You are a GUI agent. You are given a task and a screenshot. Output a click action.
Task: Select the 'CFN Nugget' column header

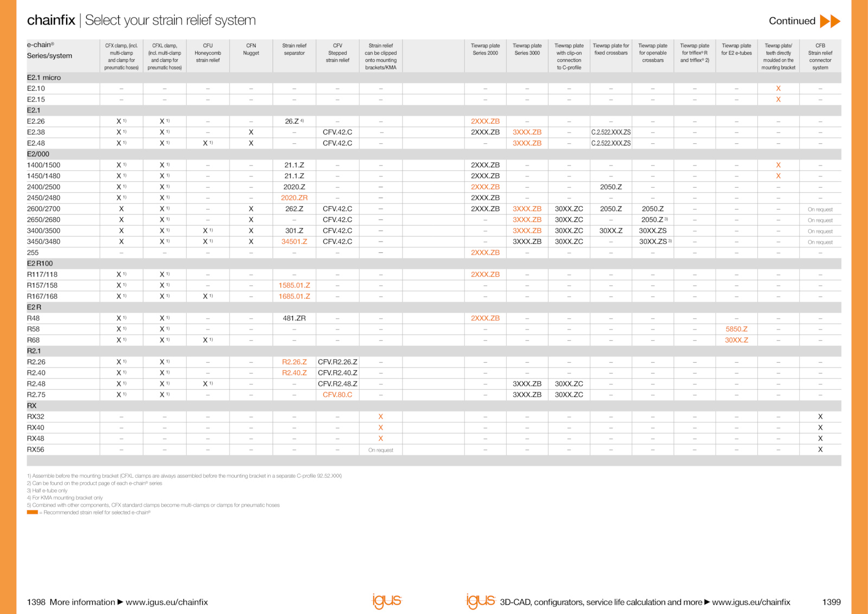click(x=251, y=49)
